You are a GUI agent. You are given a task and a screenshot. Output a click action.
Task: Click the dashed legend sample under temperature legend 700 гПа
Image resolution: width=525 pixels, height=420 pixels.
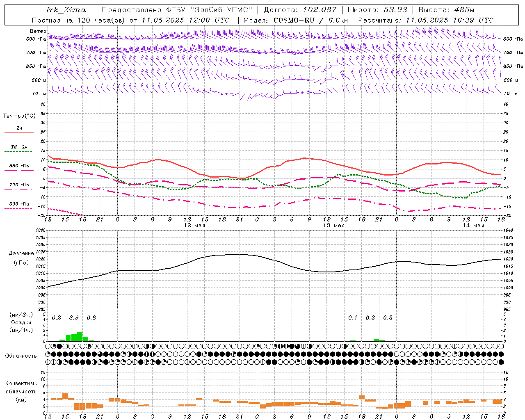click(19, 190)
